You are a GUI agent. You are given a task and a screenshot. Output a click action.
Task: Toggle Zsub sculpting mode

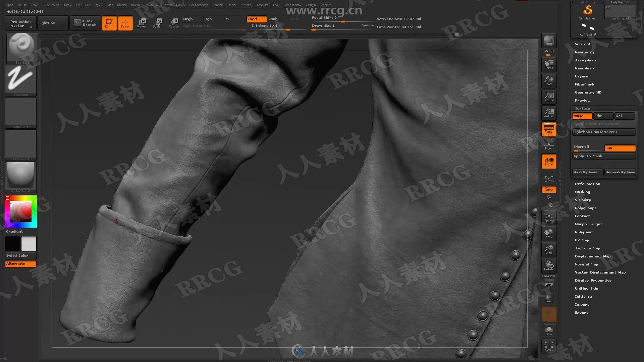[273, 18]
